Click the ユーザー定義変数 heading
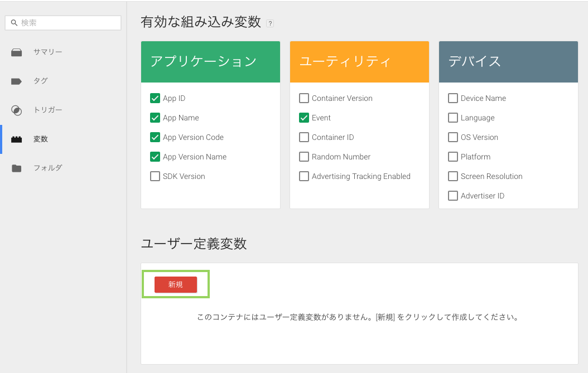 coord(194,244)
